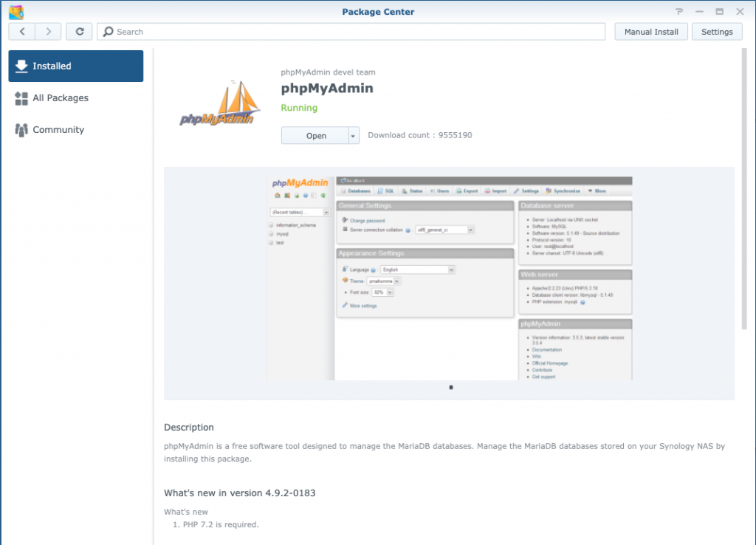Image resolution: width=756 pixels, height=545 pixels.
Task: Click the vertical scrollbar of the details pane
Action: tap(744, 188)
